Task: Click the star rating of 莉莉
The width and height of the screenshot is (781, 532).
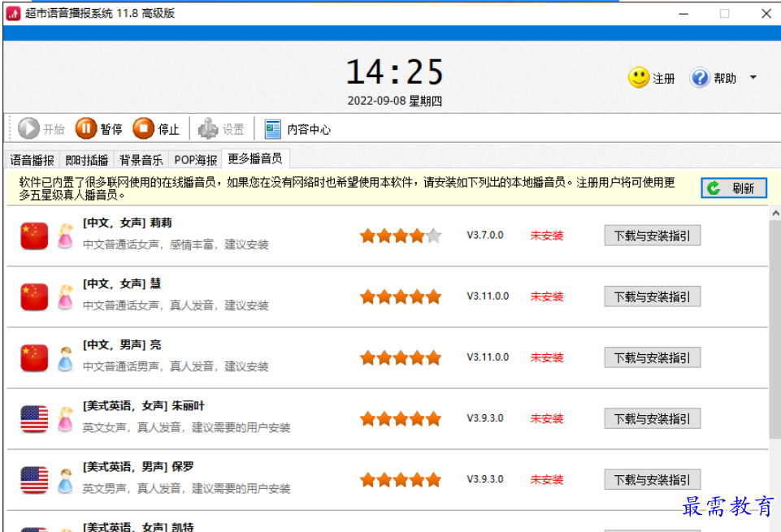Action: tap(401, 236)
